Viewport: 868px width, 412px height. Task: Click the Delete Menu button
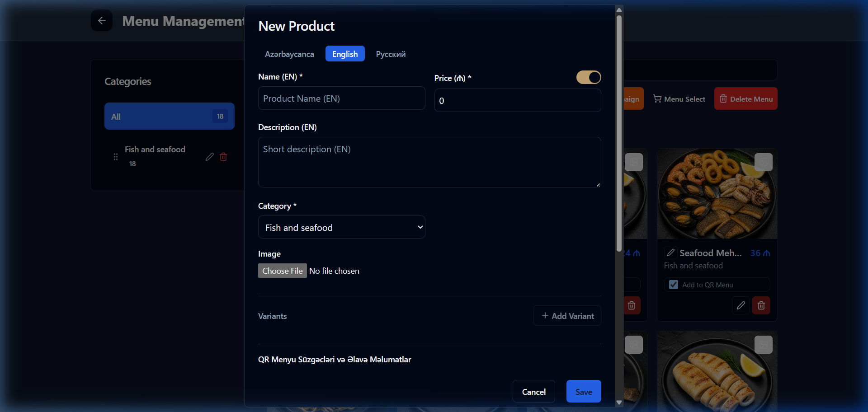(x=746, y=98)
